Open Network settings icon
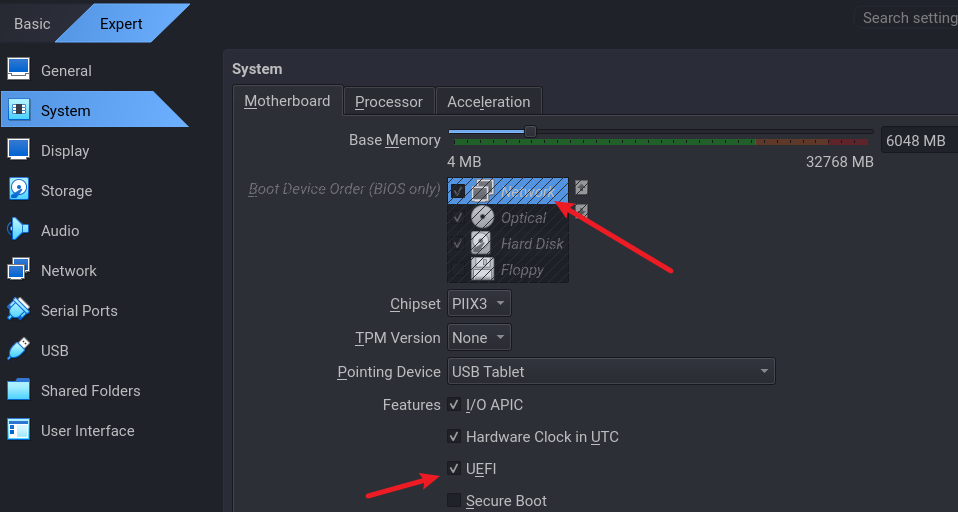The width and height of the screenshot is (958, 512). pos(19,270)
